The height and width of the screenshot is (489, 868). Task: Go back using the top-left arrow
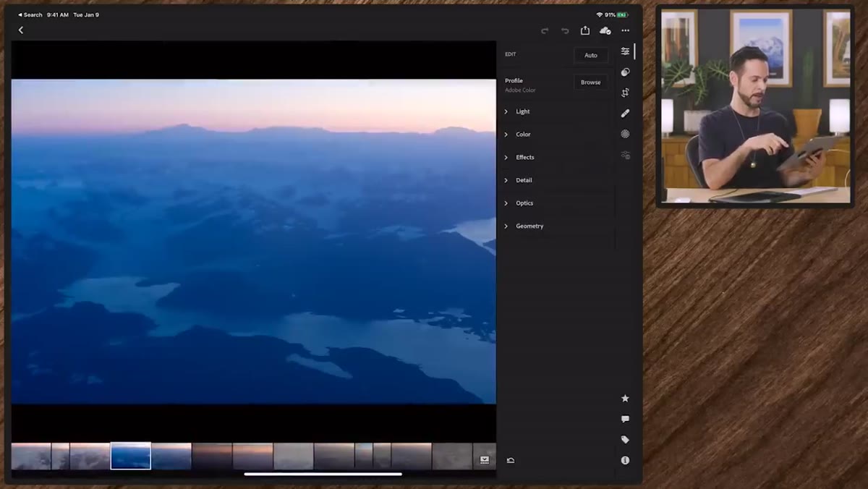(x=21, y=30)
